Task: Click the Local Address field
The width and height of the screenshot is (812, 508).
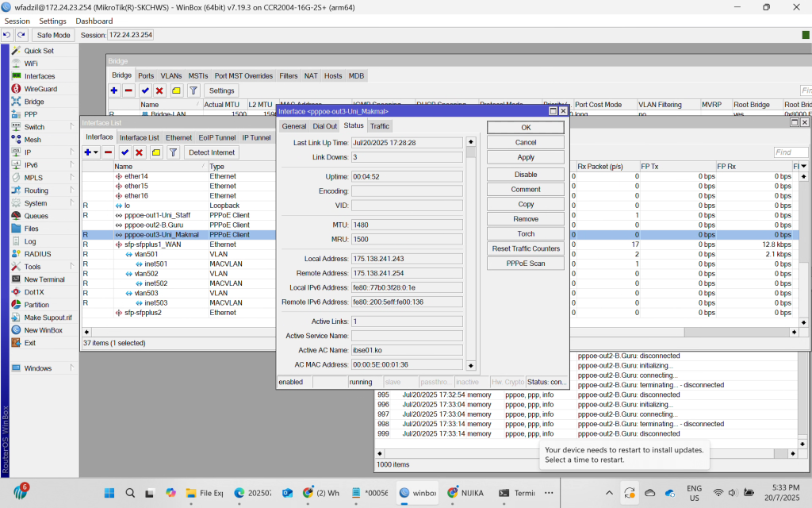Action: pyautogui.click(x=407, y=259)
